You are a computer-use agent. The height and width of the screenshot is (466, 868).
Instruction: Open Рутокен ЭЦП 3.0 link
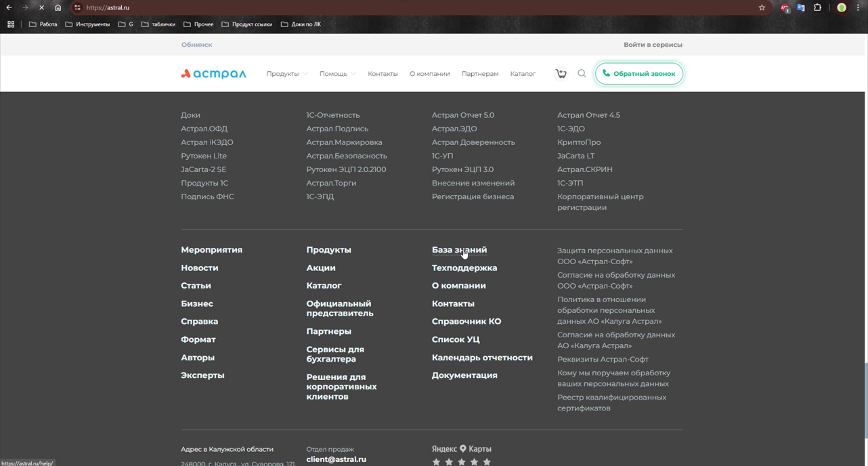click(462, 169)
